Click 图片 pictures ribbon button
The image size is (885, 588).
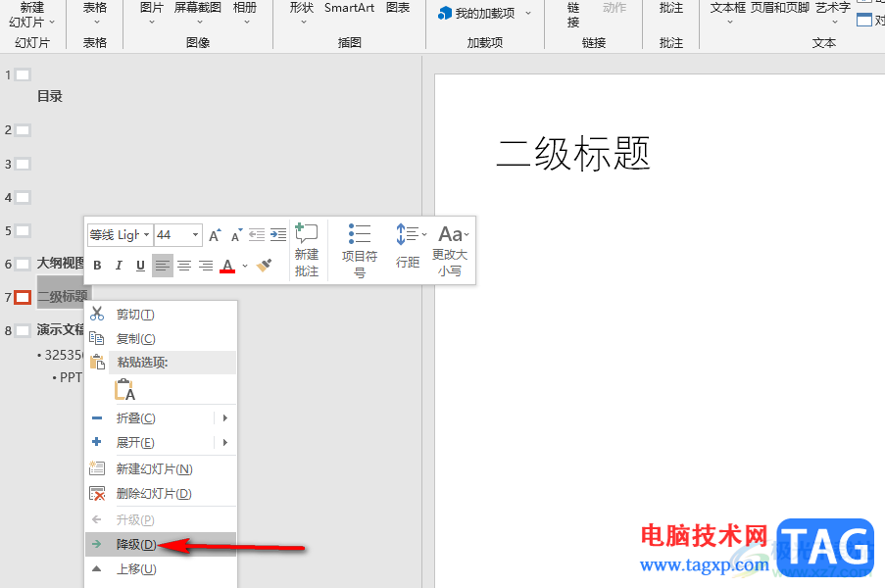151,14
